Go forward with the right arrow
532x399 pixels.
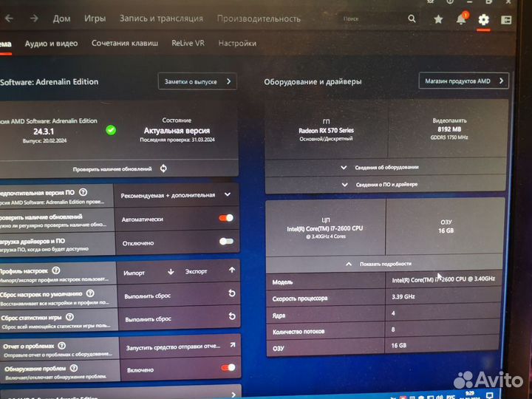(x=34, y=18)
